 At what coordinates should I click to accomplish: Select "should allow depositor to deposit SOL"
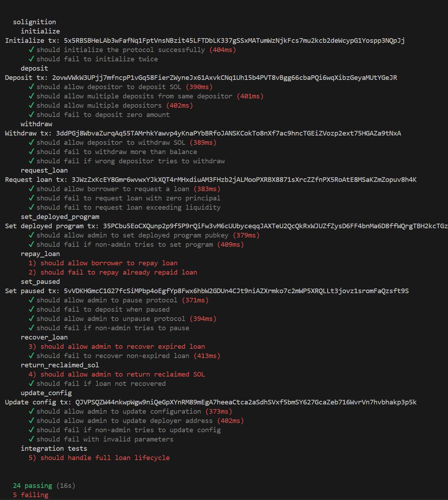pyautogui.click(x=121, y=87)
